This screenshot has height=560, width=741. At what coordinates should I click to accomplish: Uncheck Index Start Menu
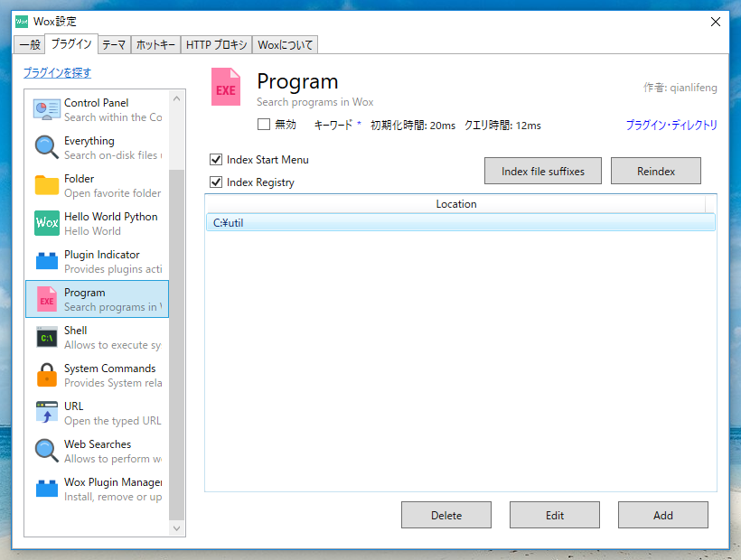tap(216, 160)
